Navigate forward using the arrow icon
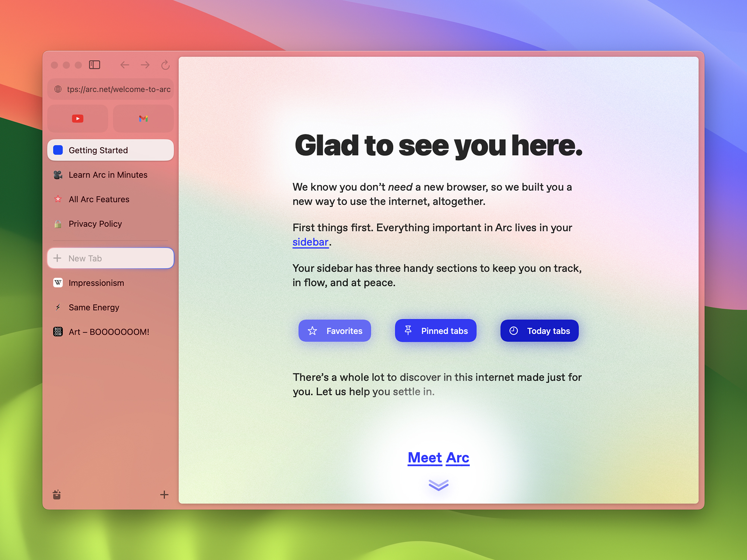This screenshot has height=560, width=747. [x=145, y=65]
